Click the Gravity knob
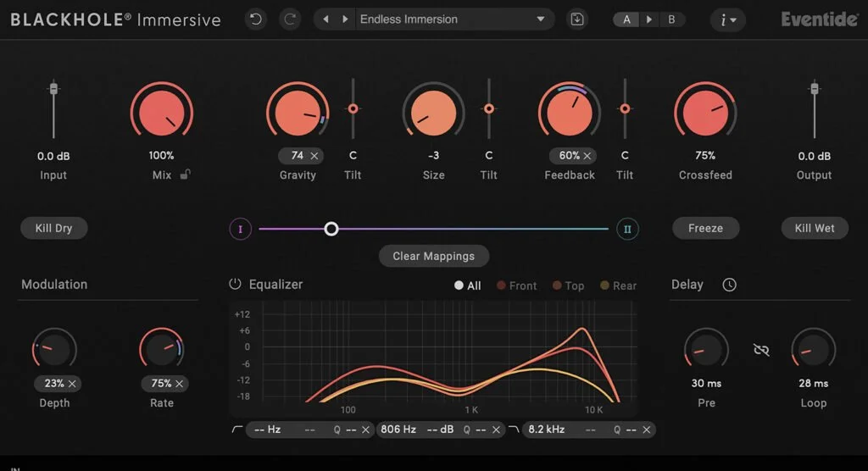The width and height of the screenshot is (868, 471). (x=298, y=112)
